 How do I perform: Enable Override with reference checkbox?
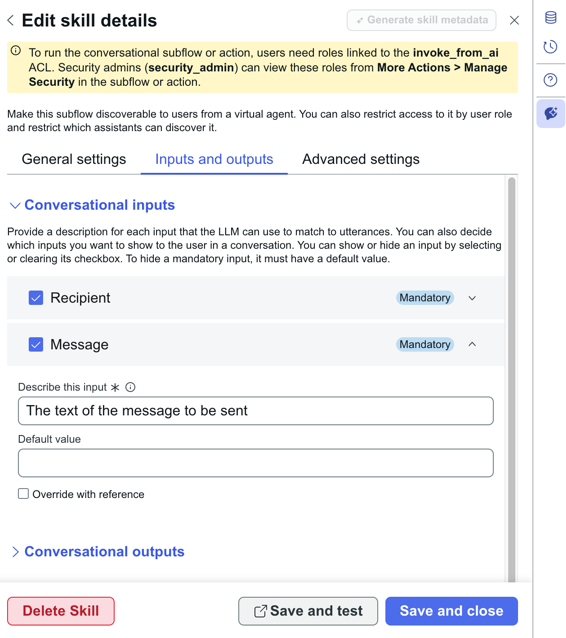[23, 494]
